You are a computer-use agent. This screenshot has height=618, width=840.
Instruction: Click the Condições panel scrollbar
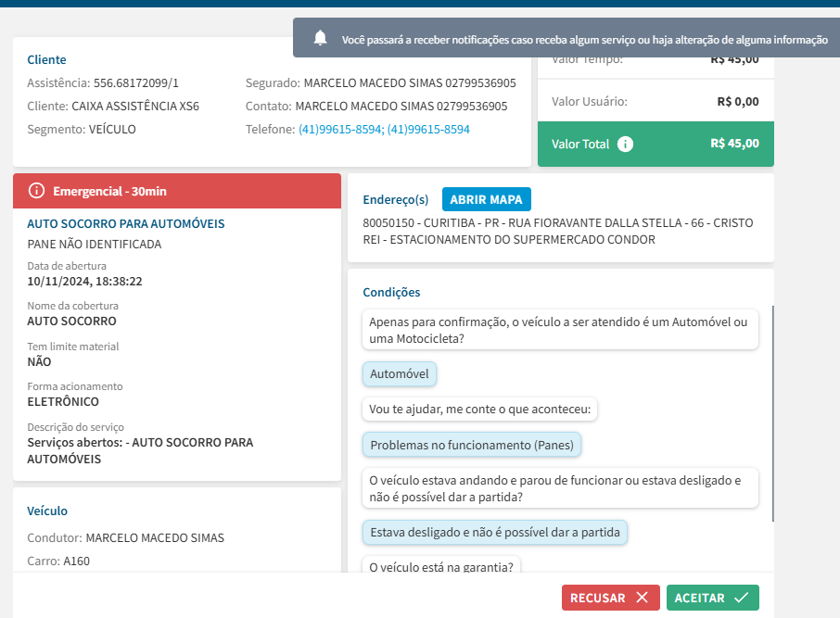[x=772, y=413]
